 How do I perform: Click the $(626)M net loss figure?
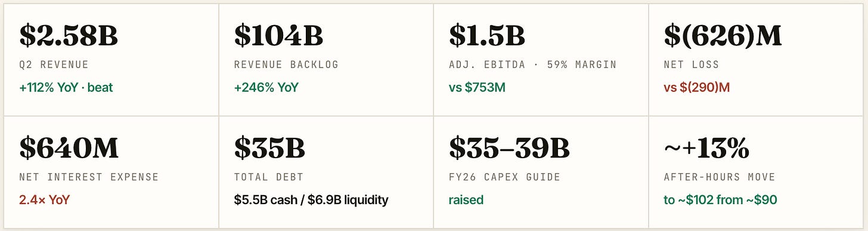pyautogui.click(x=723, y=36)
